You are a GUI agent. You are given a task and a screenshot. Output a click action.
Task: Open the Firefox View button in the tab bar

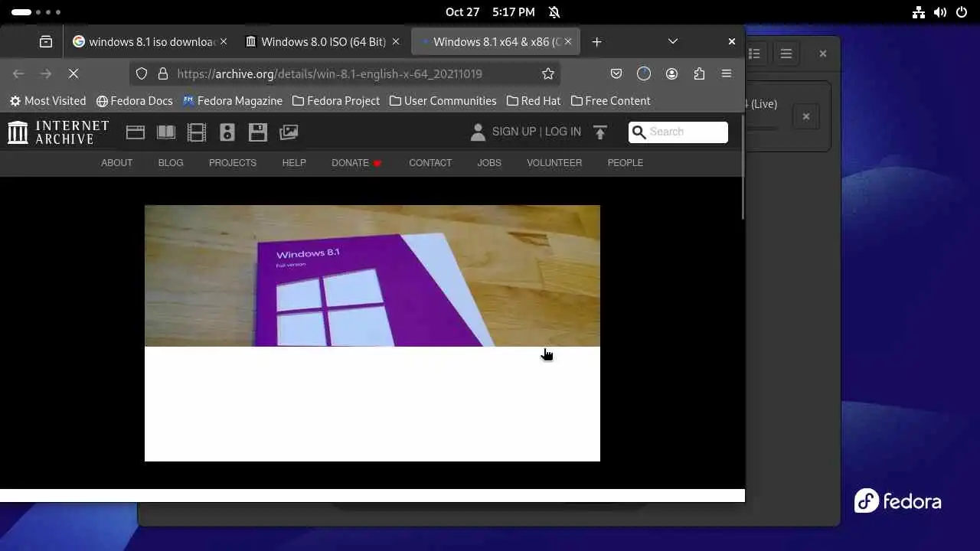tap(46, 41)
